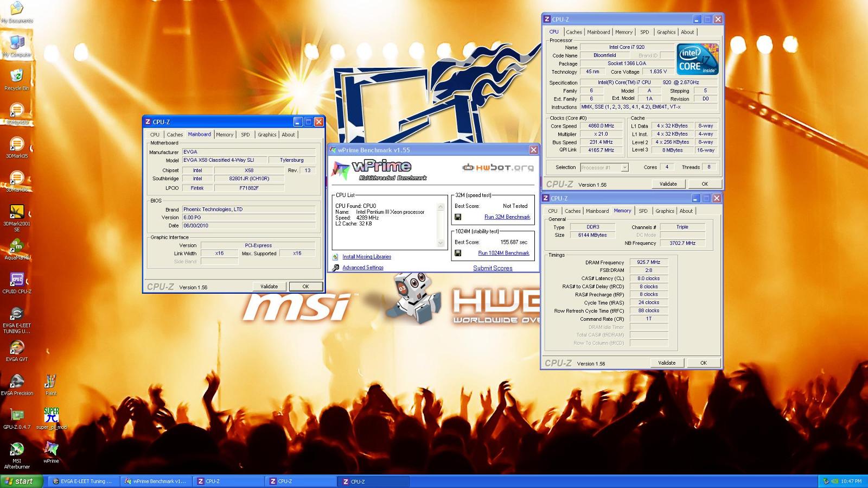
Task: Click CPU List scrollbar up arrow
Action: coord(441,207)
